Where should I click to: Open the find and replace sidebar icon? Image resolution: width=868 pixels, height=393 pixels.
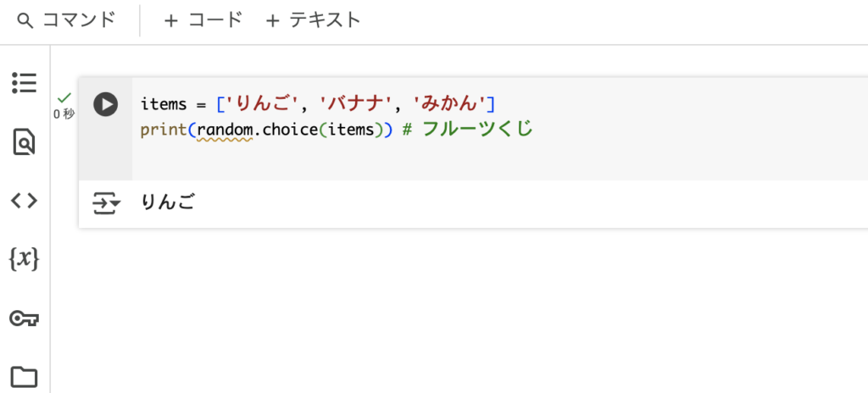(25, 142)
